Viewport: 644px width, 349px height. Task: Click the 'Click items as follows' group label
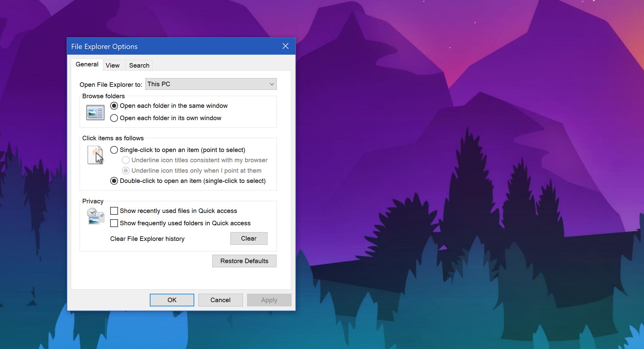[x=113, y=138]
